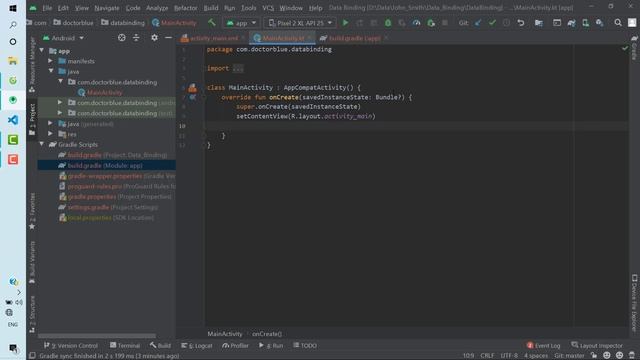Open Visual Studio Code from taskbar
The height and width of the screenshot is (360, 640).
[x=13, y=120]
